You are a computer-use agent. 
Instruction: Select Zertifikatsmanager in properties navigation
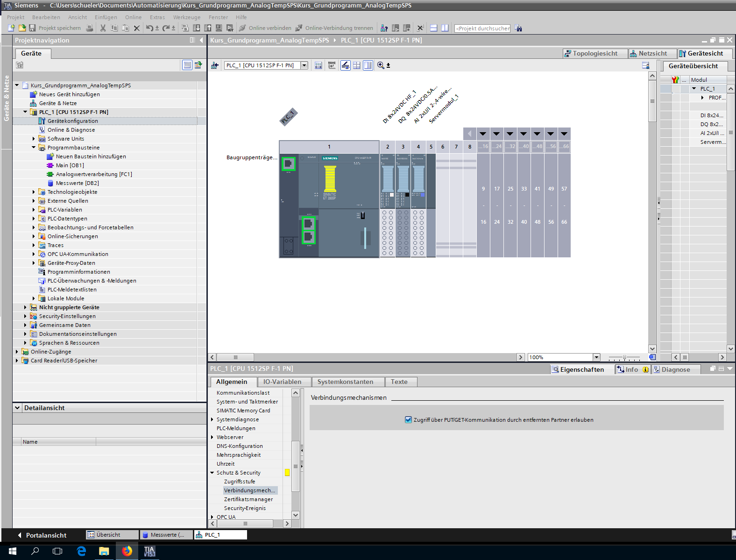[248, 499]
